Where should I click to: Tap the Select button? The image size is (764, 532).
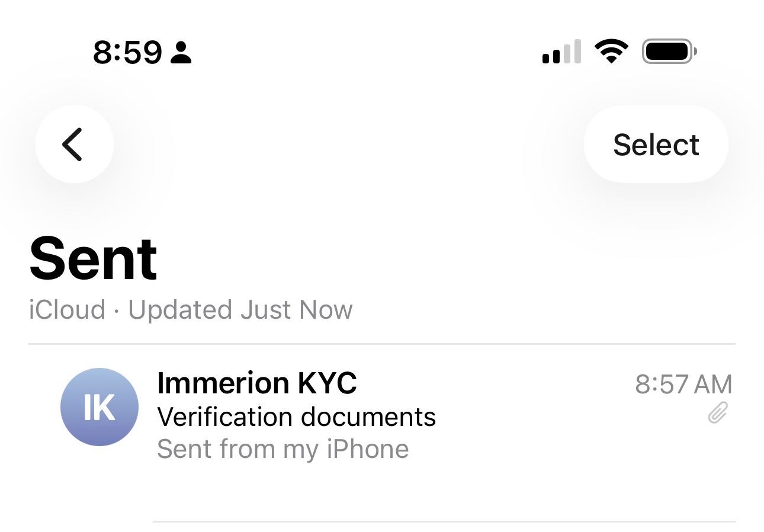click(x=656, y=145)
